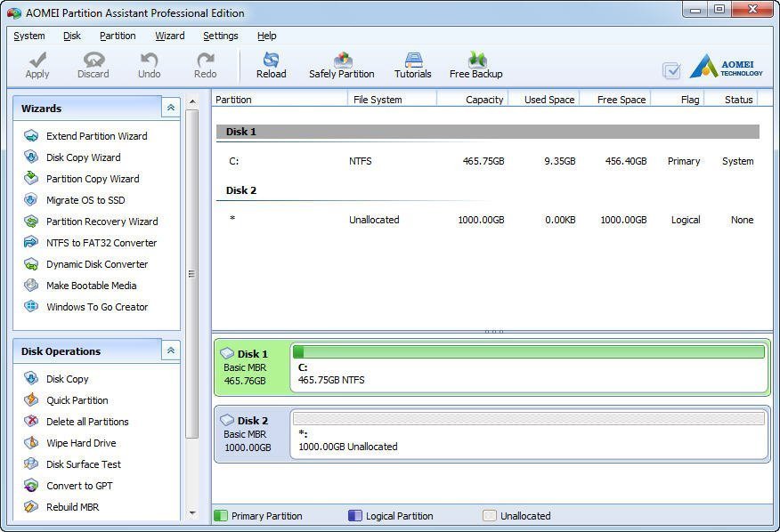The width and height of the screenshot is (780, 532).
Task: Click the Flag column header
Action: pyautogui.click(x=678, y=100)
